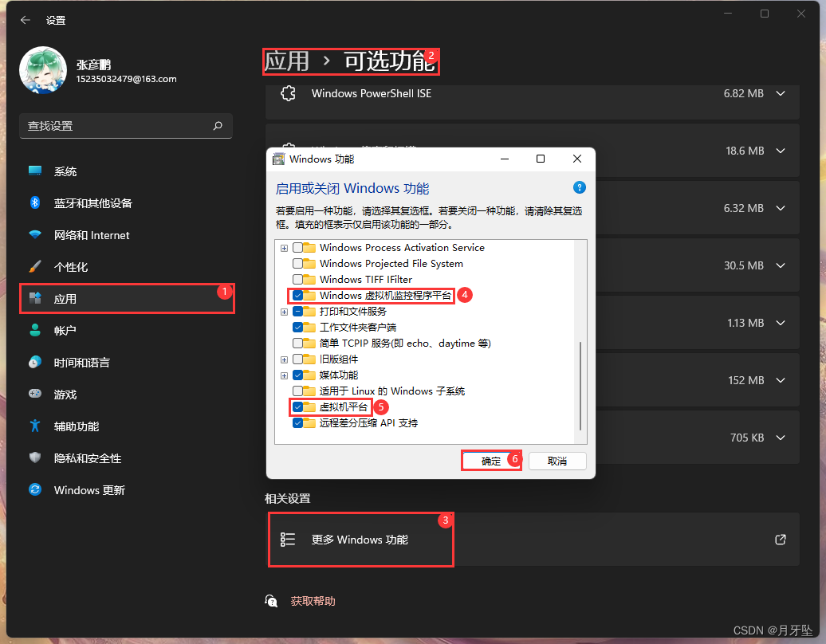Uncheck 媒体功能 checkbox

pos(297,375)
